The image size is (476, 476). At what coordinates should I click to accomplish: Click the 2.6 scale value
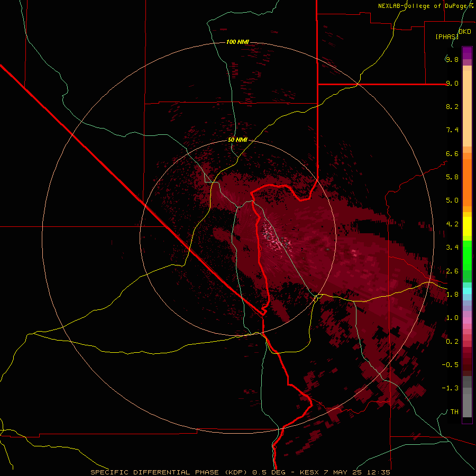[x=452, y=271]
